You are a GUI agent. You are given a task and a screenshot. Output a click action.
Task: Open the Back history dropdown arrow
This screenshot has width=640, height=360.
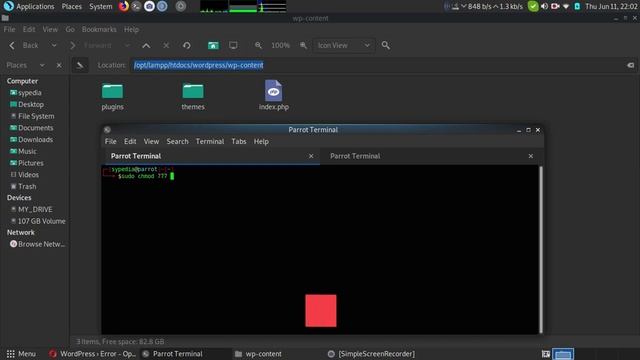[54, 45]
